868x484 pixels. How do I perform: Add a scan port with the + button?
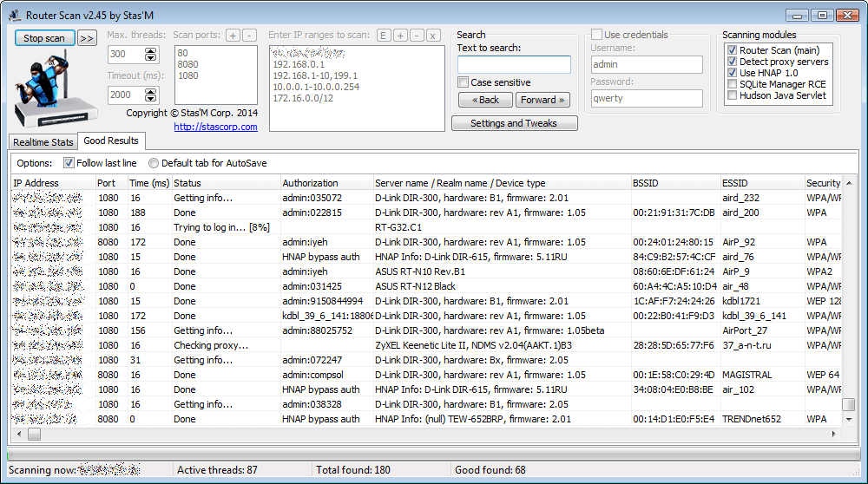(x=233, y=36)
